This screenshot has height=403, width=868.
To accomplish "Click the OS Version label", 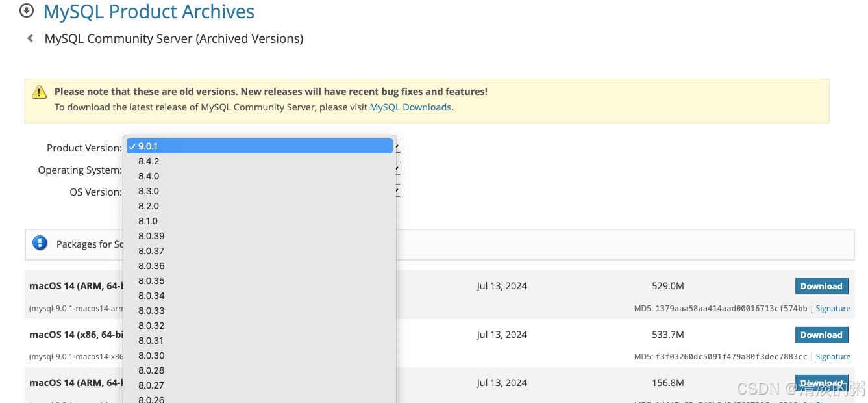I will (x=96, y=192).
